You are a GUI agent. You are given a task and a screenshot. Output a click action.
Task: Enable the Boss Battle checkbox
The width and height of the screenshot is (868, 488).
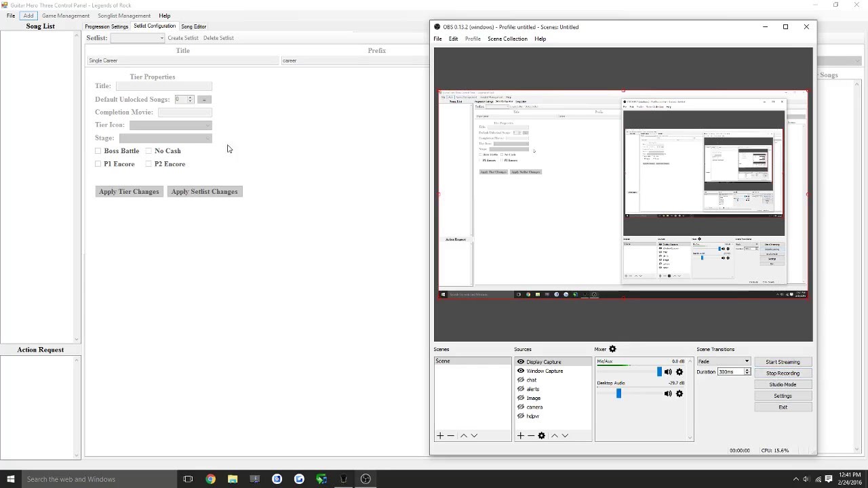pos(98,151)
